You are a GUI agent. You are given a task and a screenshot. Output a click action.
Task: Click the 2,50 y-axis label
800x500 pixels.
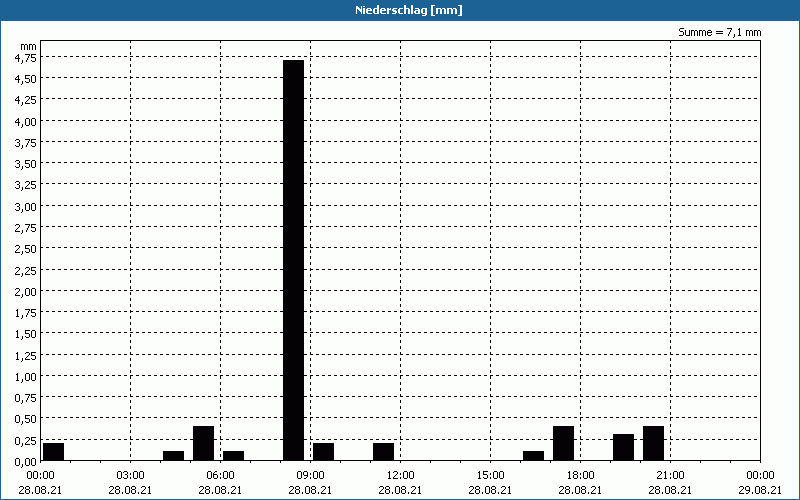(x=26, y=248)
